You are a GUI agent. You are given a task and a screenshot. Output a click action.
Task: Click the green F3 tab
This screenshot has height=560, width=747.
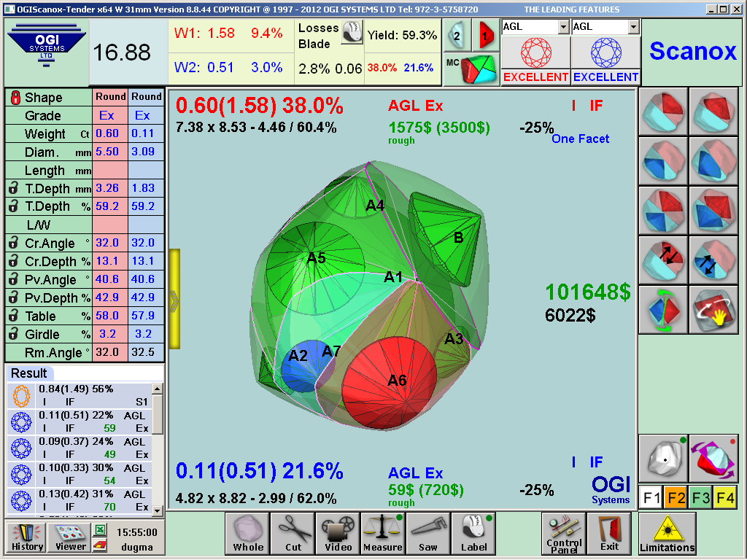pyautogui.click(x=701, y=498)
